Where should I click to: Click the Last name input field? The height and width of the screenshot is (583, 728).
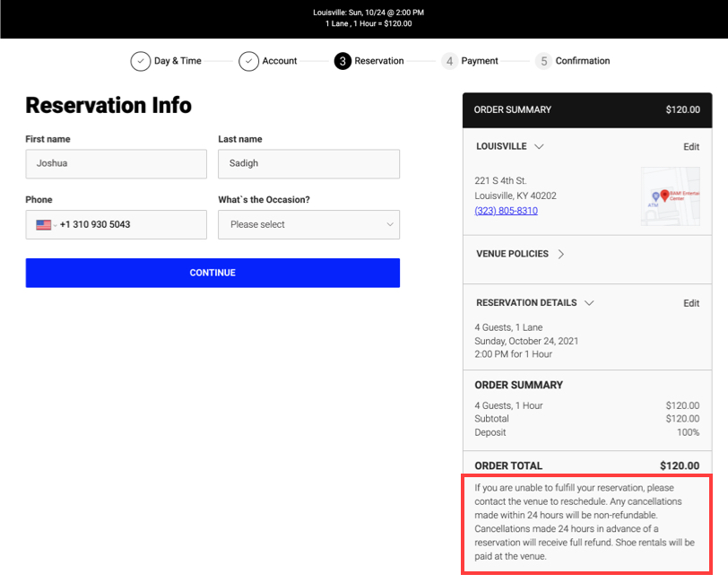[x=308, y=164]
